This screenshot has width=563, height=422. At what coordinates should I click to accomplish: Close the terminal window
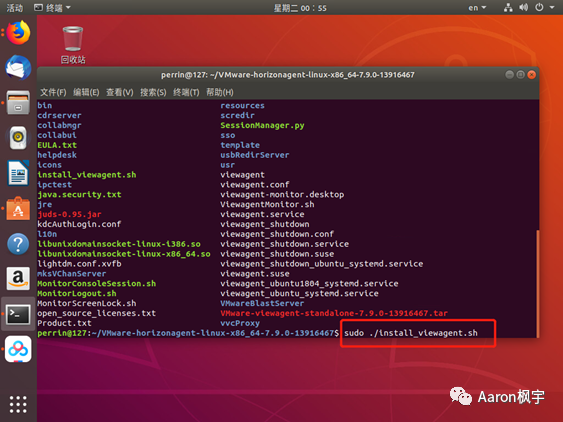tap(531, 75)
